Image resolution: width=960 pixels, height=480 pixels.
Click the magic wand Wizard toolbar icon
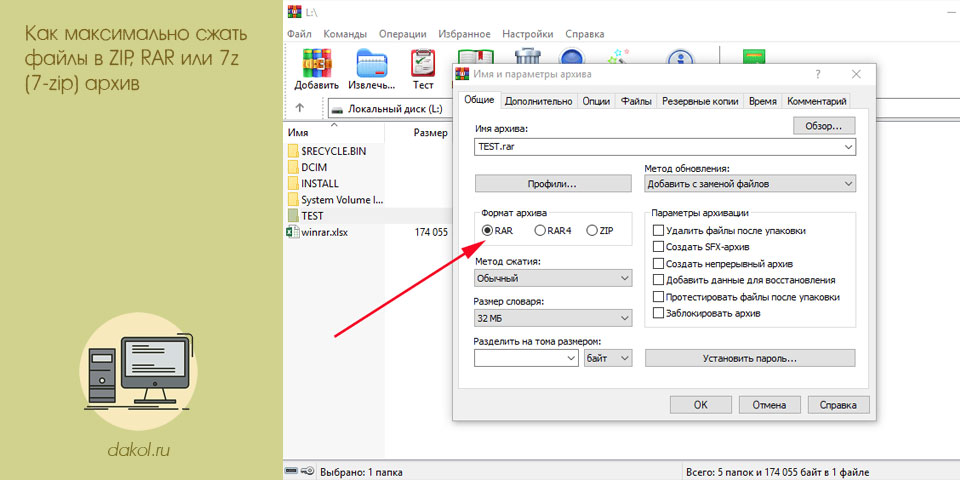coord(618,55)
